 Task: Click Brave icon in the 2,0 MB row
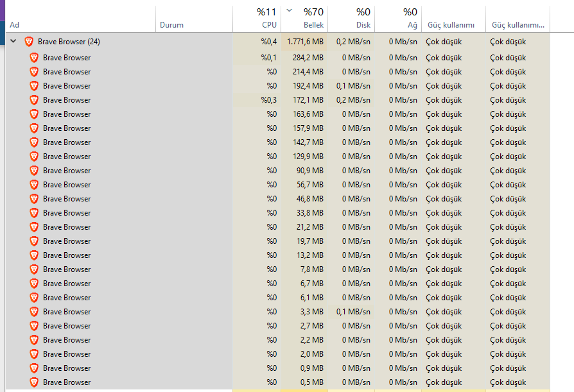(x=34, y=354)
